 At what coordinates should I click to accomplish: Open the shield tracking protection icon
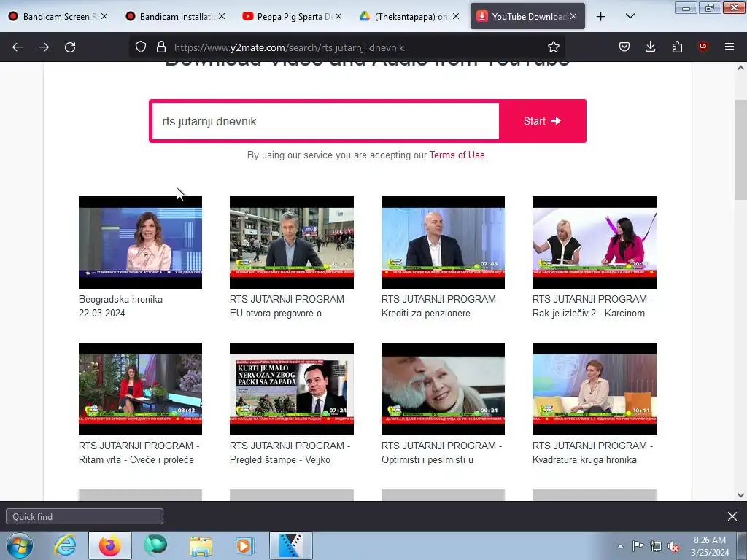[x=141, y=47]
